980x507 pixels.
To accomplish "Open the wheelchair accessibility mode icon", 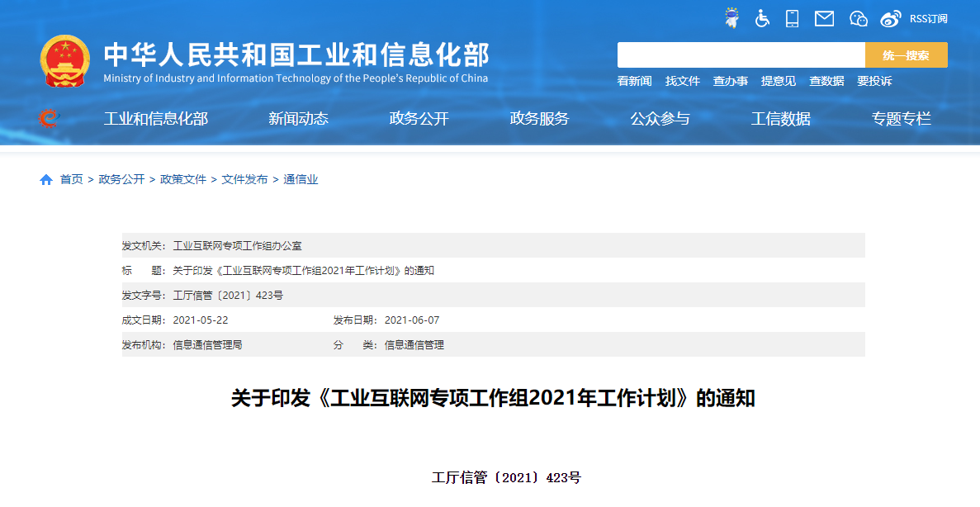I will tap(762, 18).
